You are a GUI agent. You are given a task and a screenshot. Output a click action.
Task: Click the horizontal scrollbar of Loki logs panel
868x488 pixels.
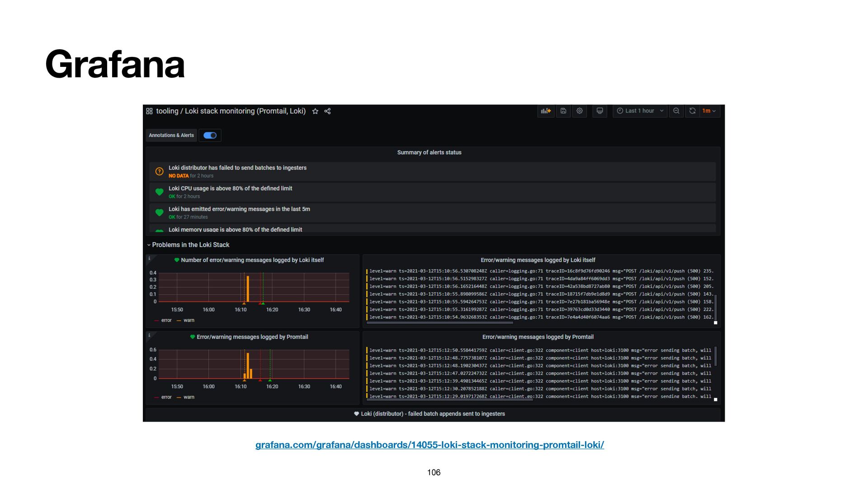coord(439,323)
